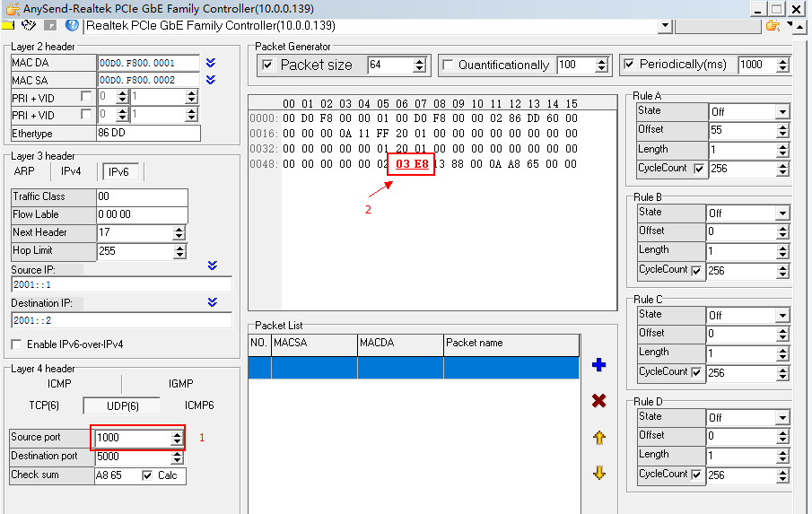Check Enable IPv6-over-IPv4 option
Image resolution: width=812 pixels, height=514 pixels.
coord(16,344)
